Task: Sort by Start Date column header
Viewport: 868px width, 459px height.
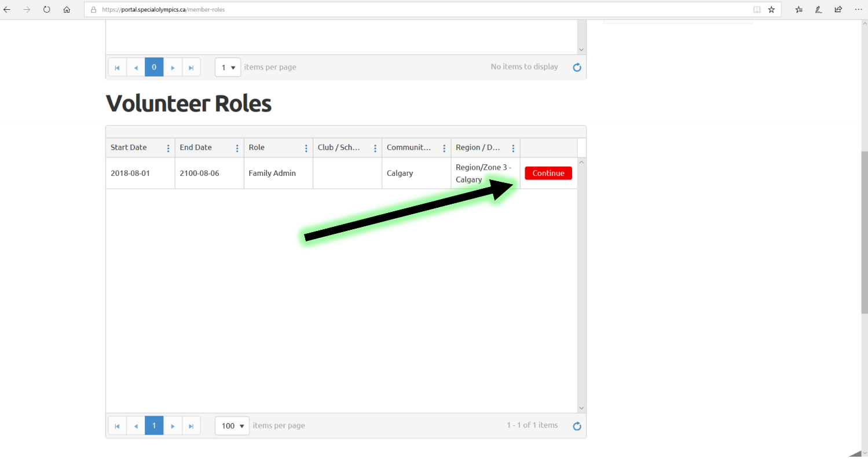Action: (x=129, y=148)
